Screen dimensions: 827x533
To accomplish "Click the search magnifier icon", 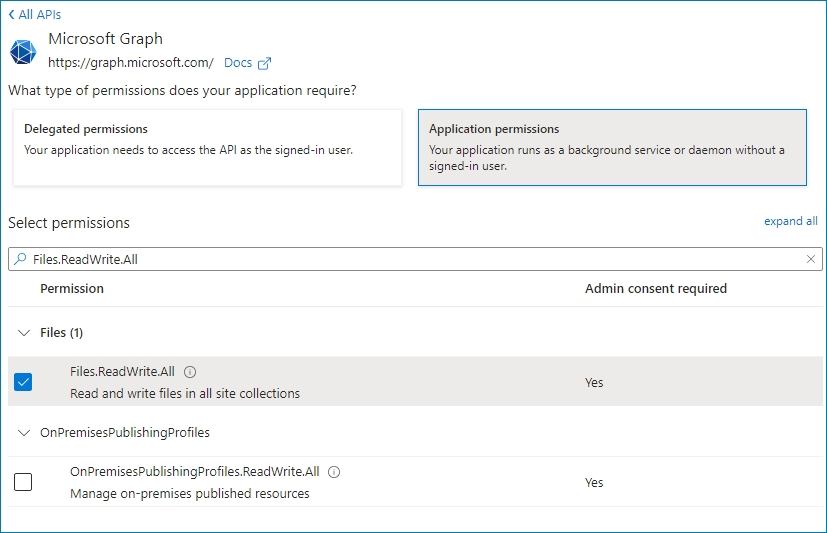I will (x=20, y=259).
